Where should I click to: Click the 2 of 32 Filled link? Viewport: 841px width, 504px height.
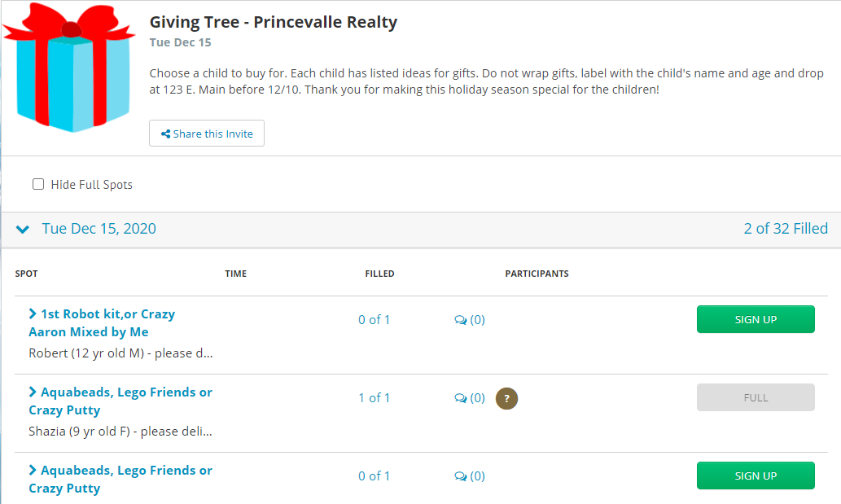click(x=785, y=229)
